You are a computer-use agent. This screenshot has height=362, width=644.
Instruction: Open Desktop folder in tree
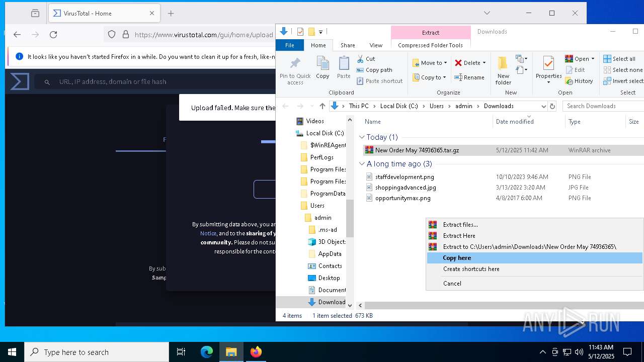329,278
